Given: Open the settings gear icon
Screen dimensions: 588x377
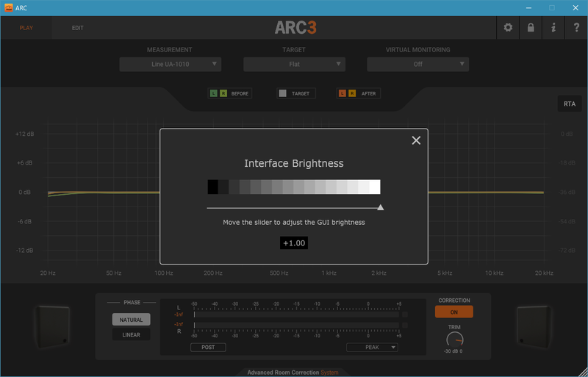Looking at the screenshot, I should [508, 27].
